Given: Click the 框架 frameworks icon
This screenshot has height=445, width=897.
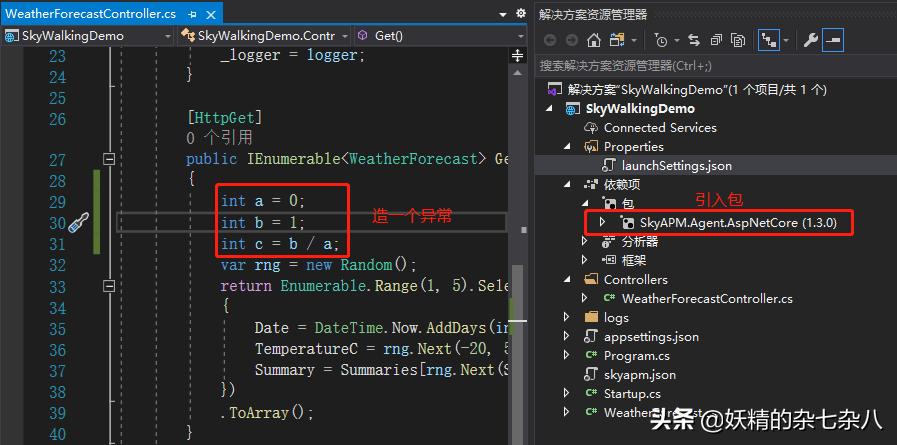Looking at the screenshot, I should (x=609, y=261).
